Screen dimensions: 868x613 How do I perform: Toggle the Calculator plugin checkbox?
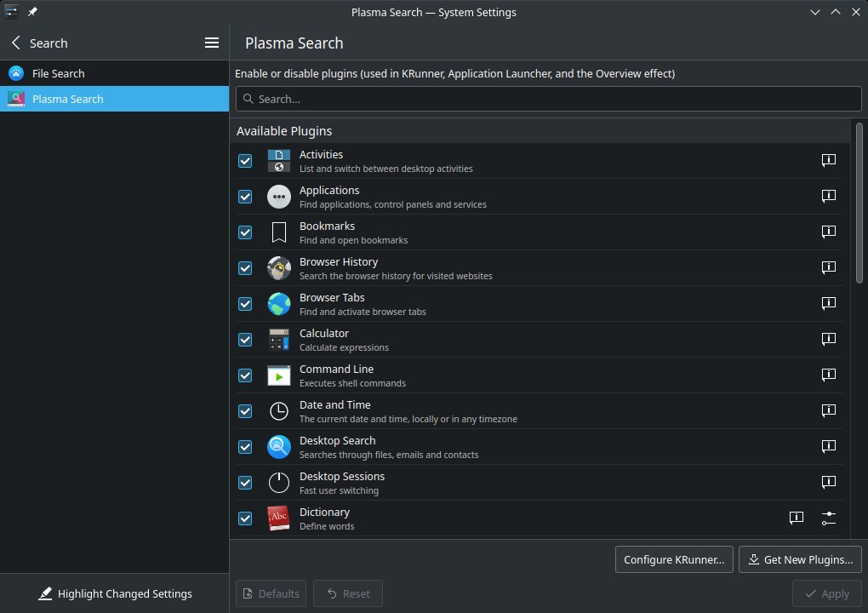[x=245, y=340]
